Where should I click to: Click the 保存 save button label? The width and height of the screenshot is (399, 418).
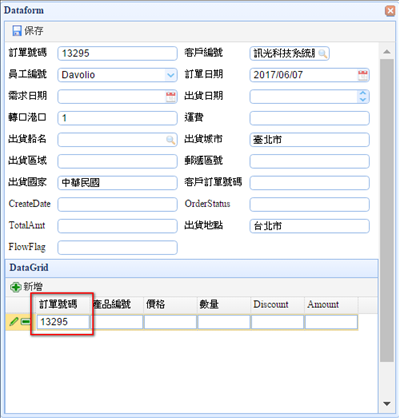[34, 31]
